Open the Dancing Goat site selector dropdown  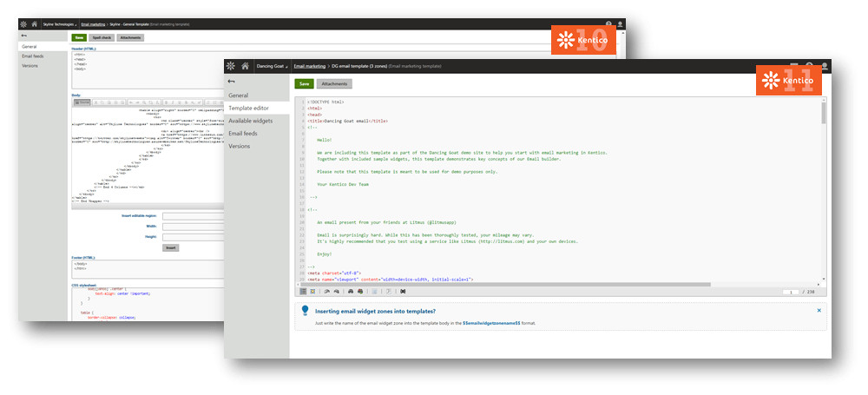pyautogui.click(x=273, y=66)
